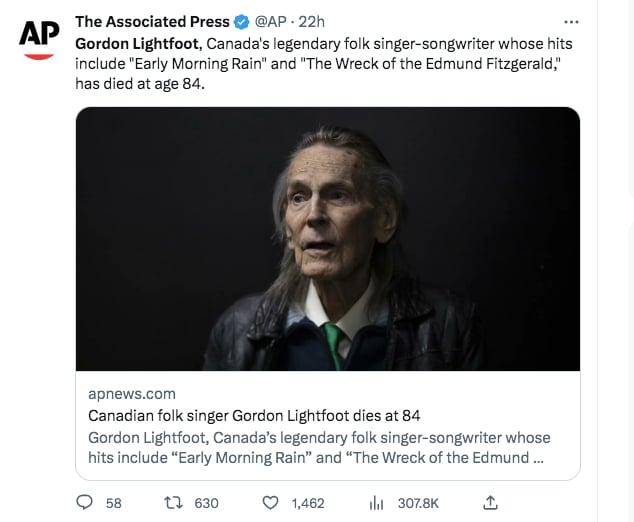Retweet using the arrows icon
Image resolution: width=634 pixels, height=522 pixels.
(173, 503)
